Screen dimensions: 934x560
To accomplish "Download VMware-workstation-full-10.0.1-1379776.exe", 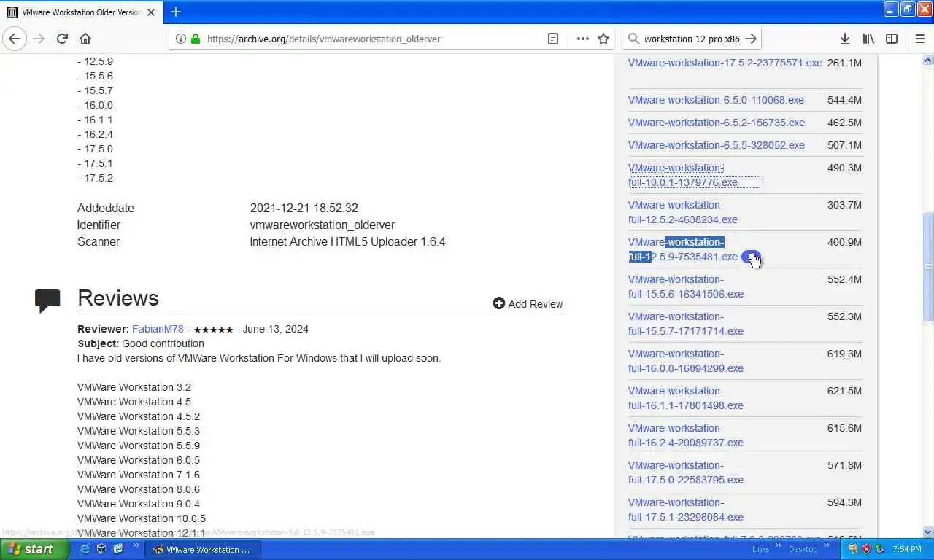I will 683,175.
